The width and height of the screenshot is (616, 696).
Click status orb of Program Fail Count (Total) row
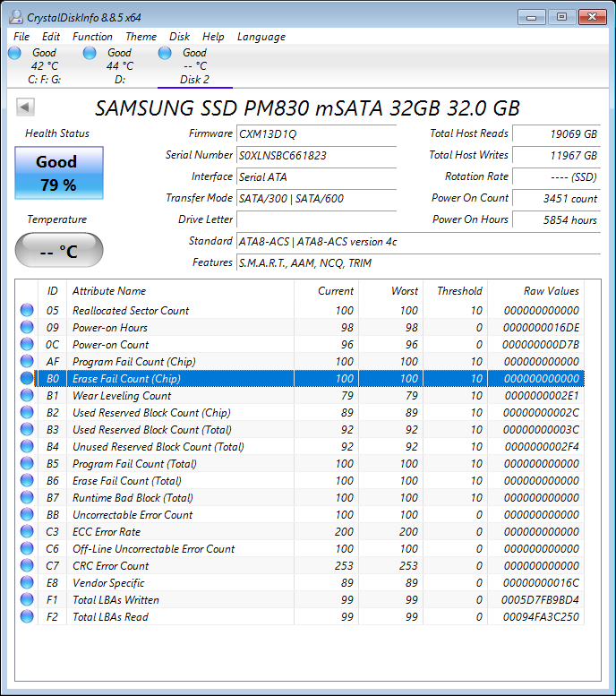(x=27, y=463)
